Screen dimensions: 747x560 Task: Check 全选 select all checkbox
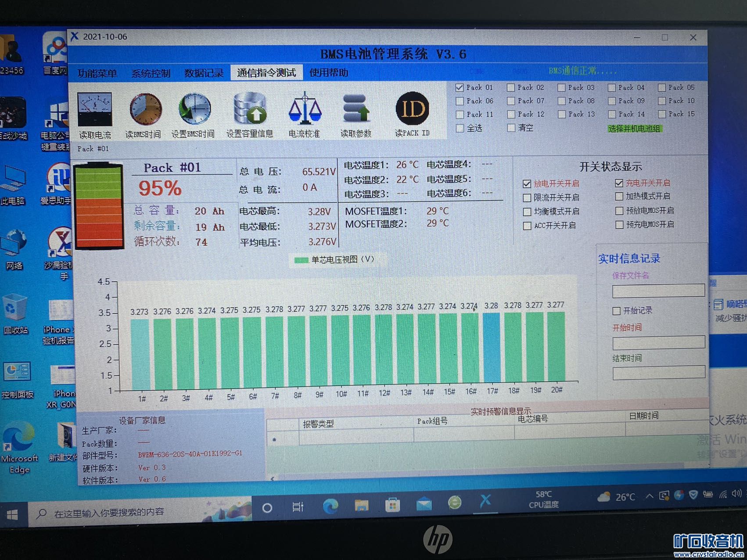460,128
